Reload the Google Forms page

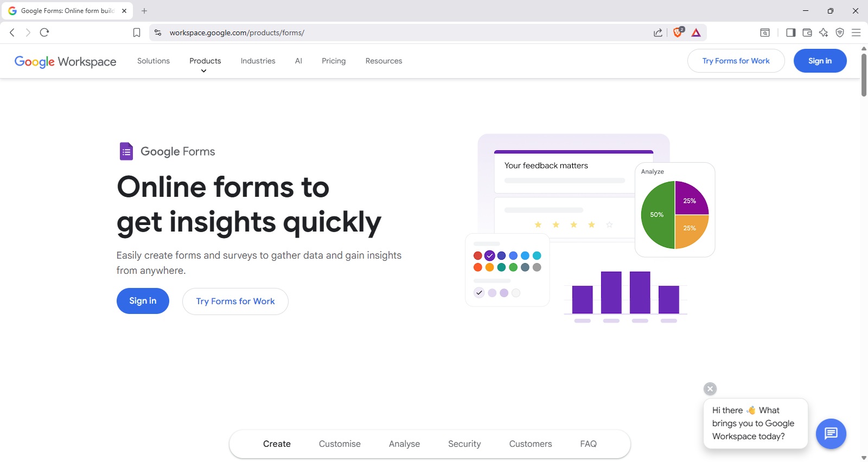click(x=44, y=33)
